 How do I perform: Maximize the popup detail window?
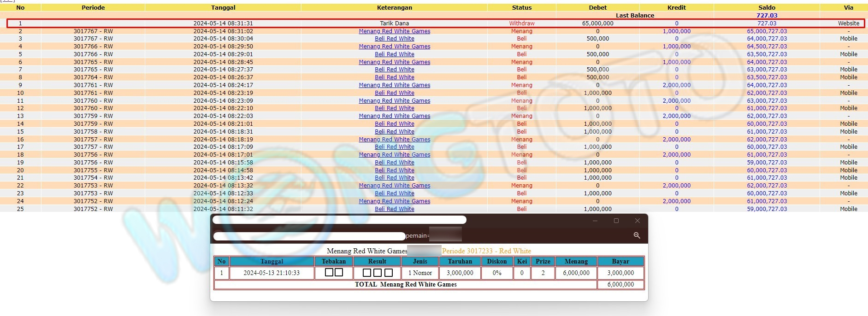point(616,221)
